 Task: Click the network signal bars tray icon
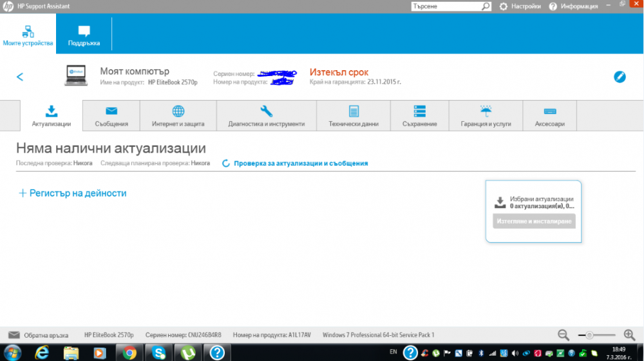pyautogui.click(x=493, y=353)
